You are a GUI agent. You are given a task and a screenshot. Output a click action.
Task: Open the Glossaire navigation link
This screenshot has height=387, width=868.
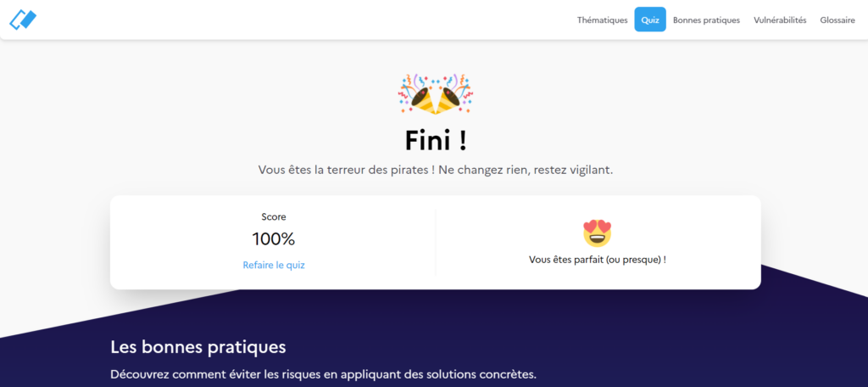[837, 20]
